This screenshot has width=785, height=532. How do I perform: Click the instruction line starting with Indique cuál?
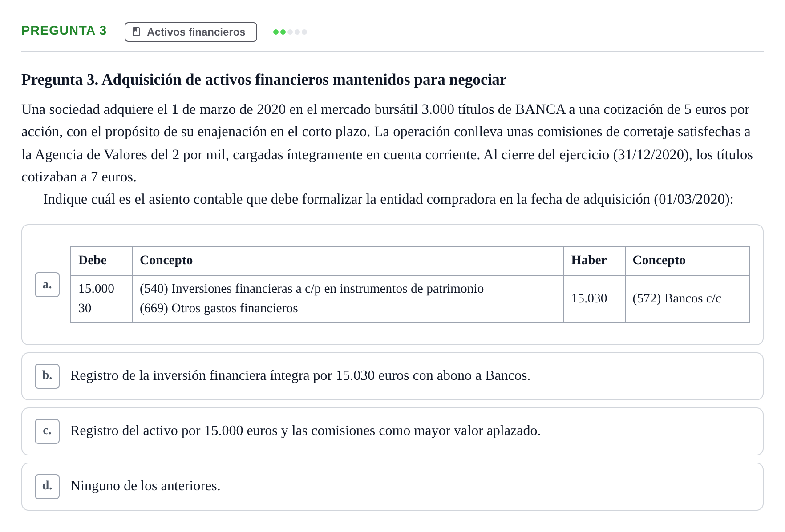click(388, 199)
